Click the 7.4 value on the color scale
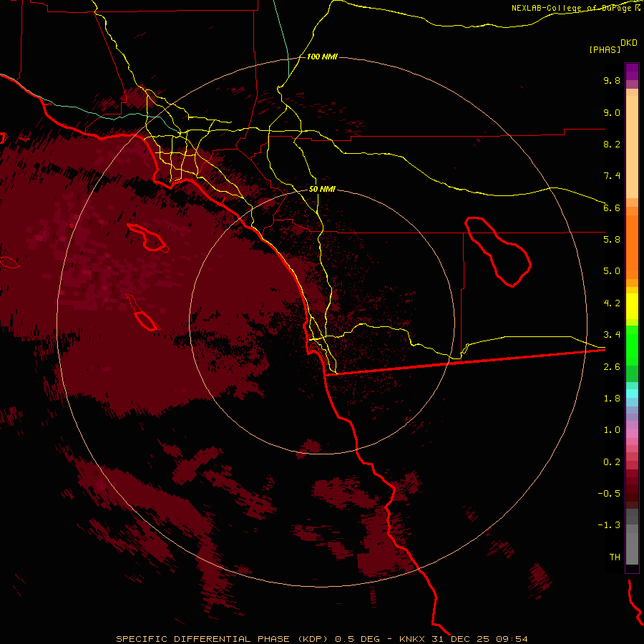Screen dimensions: 644x644 pos(612,176)
